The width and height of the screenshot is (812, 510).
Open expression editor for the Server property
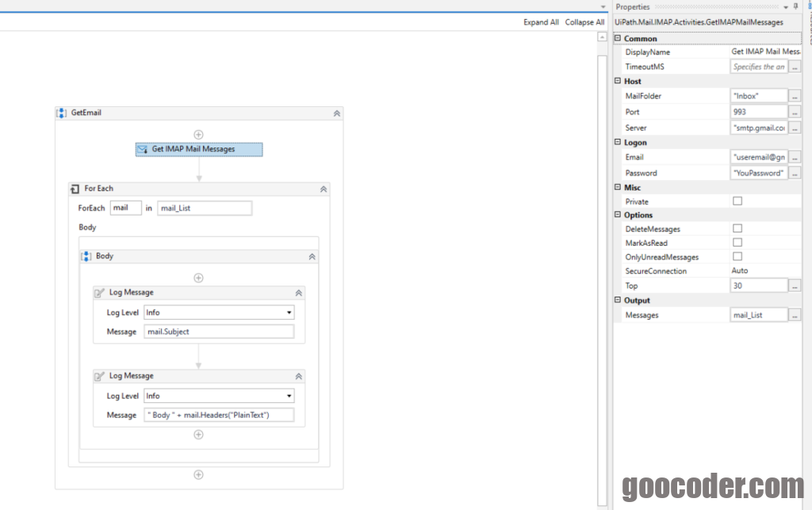point(795,128)
